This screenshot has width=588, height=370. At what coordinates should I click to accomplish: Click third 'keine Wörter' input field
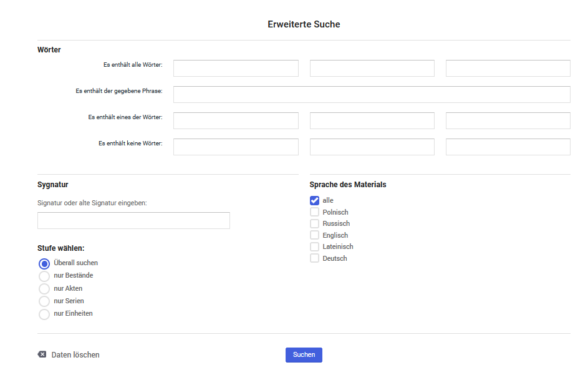508,147
